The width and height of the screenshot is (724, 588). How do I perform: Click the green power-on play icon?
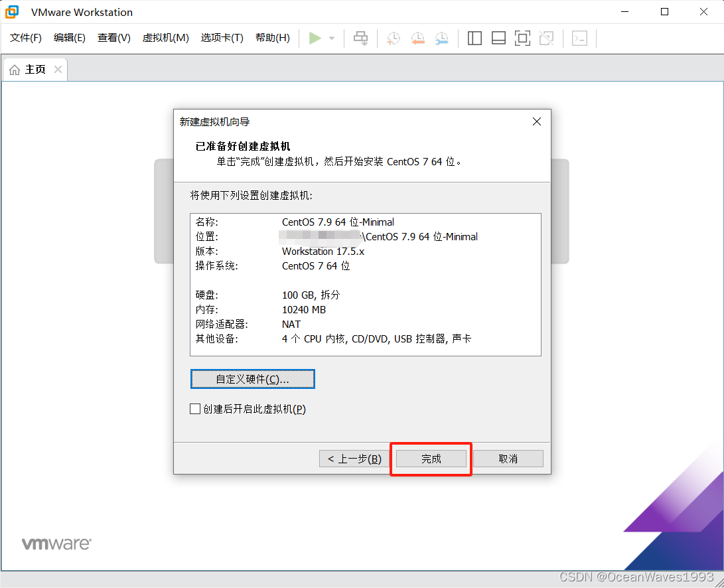[x=315, y=38]
